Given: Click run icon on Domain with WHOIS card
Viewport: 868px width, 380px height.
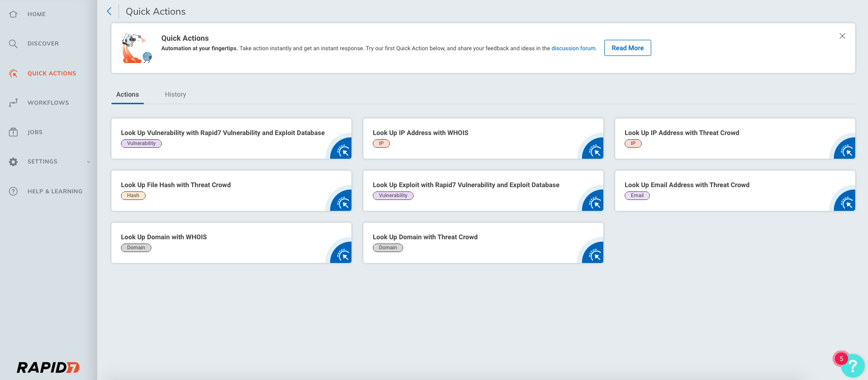Looking at the screenshot, I should (x=343, y=255).
